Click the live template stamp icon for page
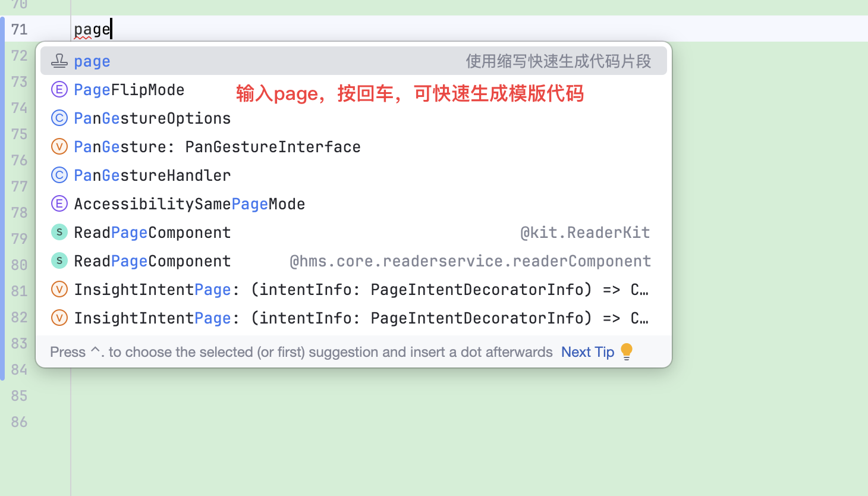 [59, 61]
